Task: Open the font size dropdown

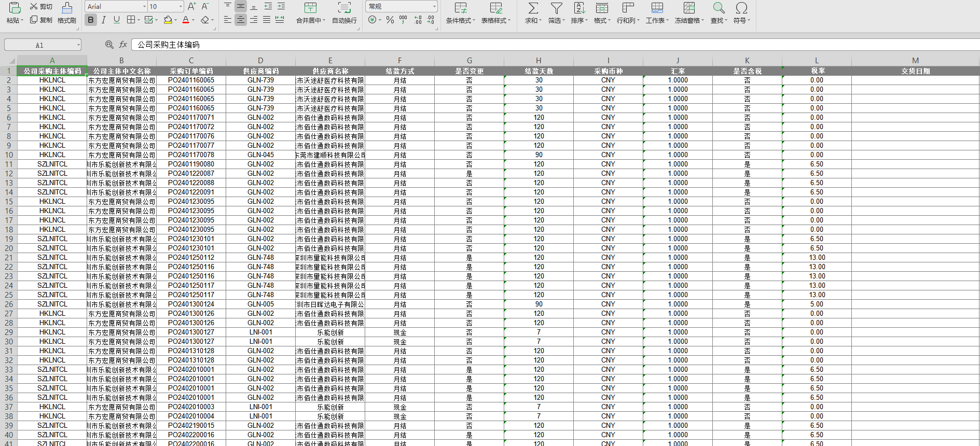Action: tap(181, 7)
